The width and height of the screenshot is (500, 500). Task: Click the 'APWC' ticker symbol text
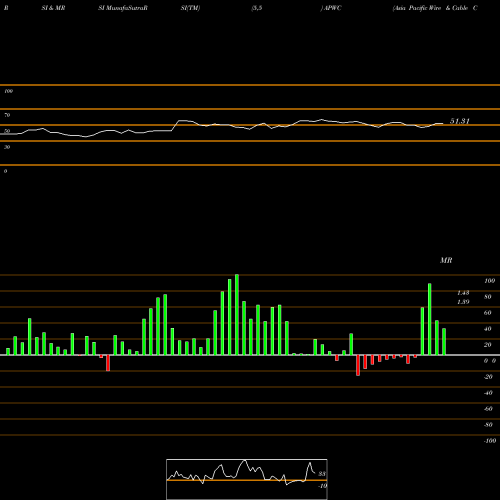point(332,8)
